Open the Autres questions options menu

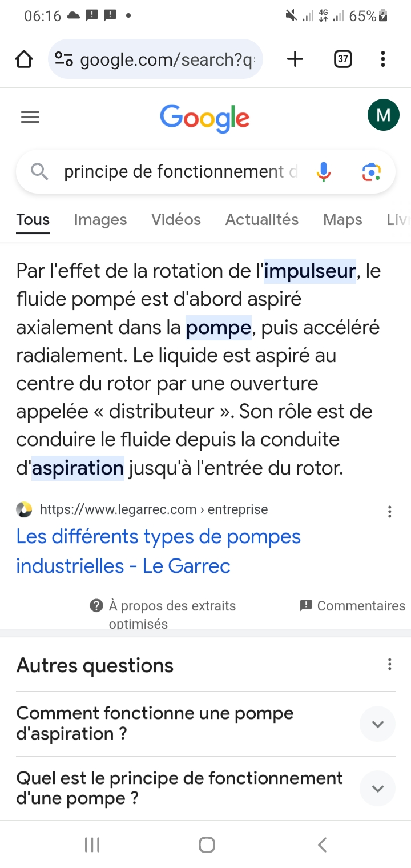point(389,664)
